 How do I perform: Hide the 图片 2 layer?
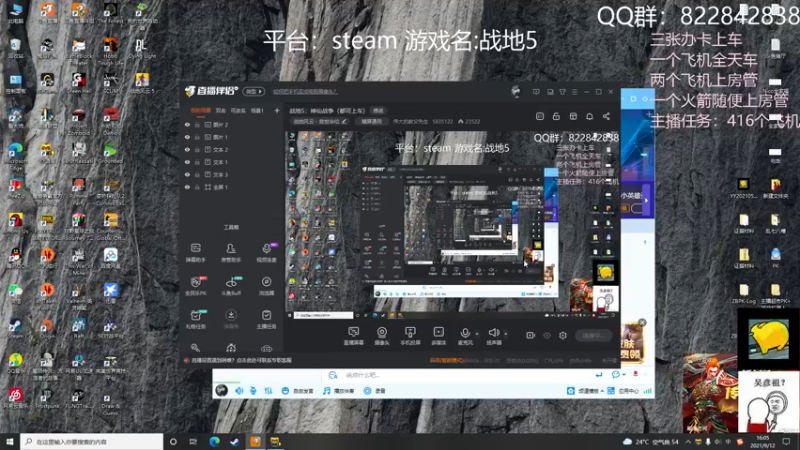[x=187, y=124]
